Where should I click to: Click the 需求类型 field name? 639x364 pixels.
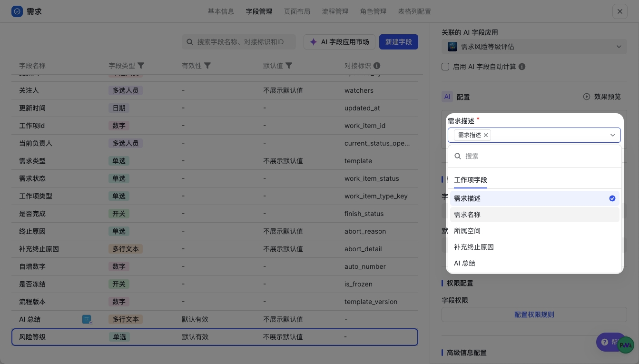32,161
